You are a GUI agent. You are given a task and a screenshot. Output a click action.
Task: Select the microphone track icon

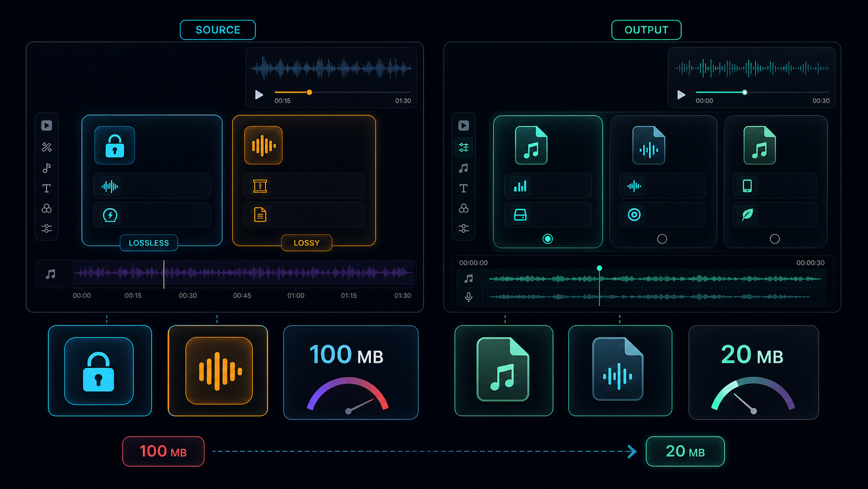pyautogui.click(x=468, y=297)
